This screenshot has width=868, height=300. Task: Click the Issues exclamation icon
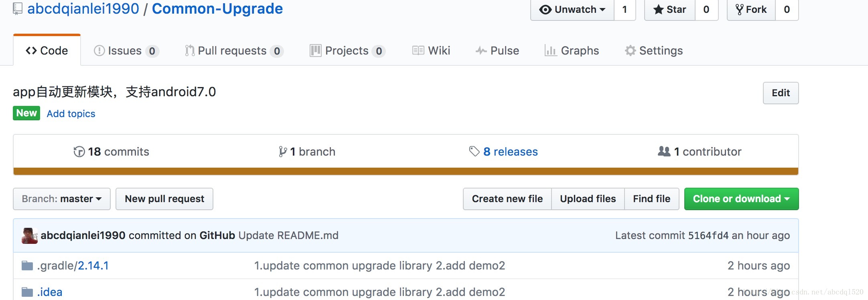click(x=99, y=51)
